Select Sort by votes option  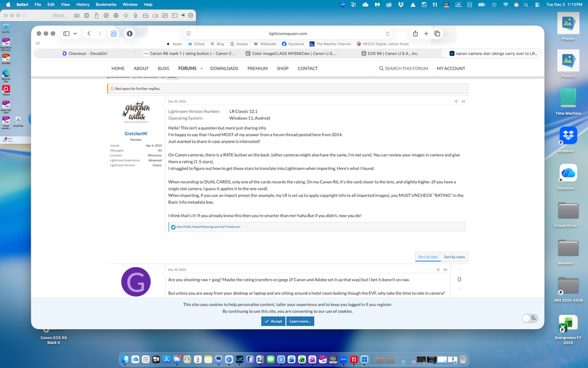[x=454, y=257]
